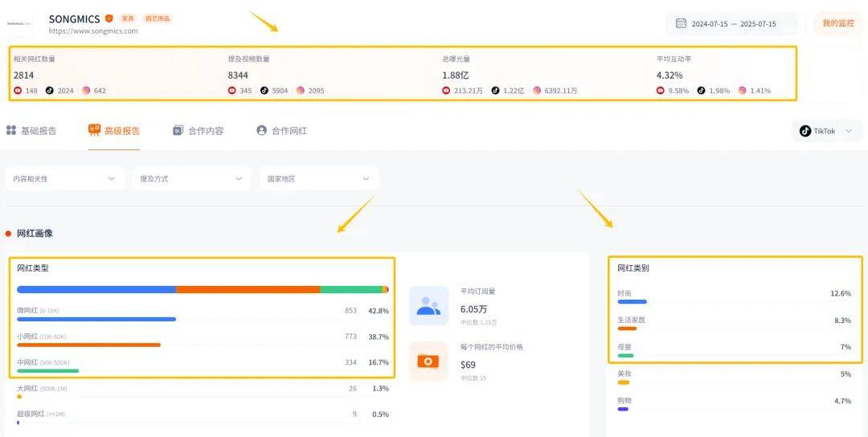868x437 pixels.
Task: Open the 国家地区 filter dropdown
Action: (319, 178)
